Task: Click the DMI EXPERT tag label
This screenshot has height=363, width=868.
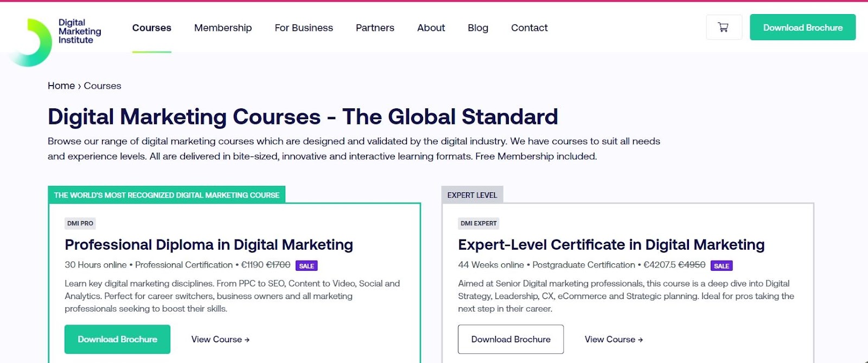Action: click(478, 223)
